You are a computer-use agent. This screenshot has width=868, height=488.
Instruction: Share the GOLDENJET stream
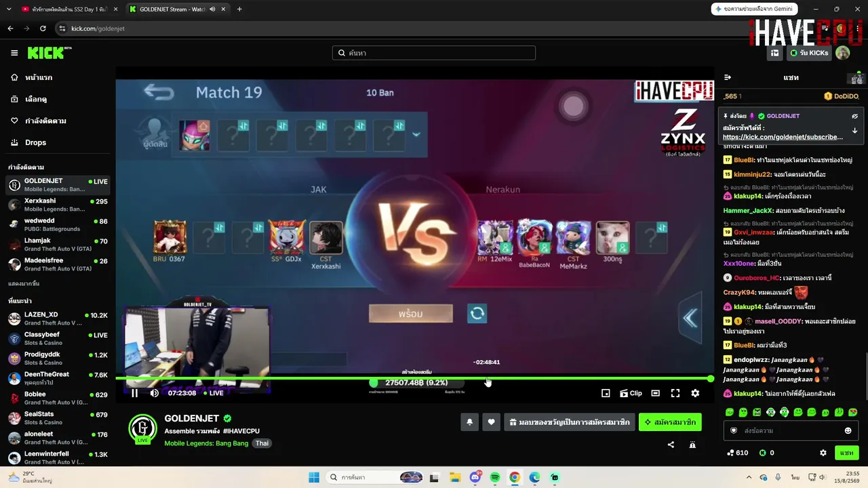click(671, 445)
